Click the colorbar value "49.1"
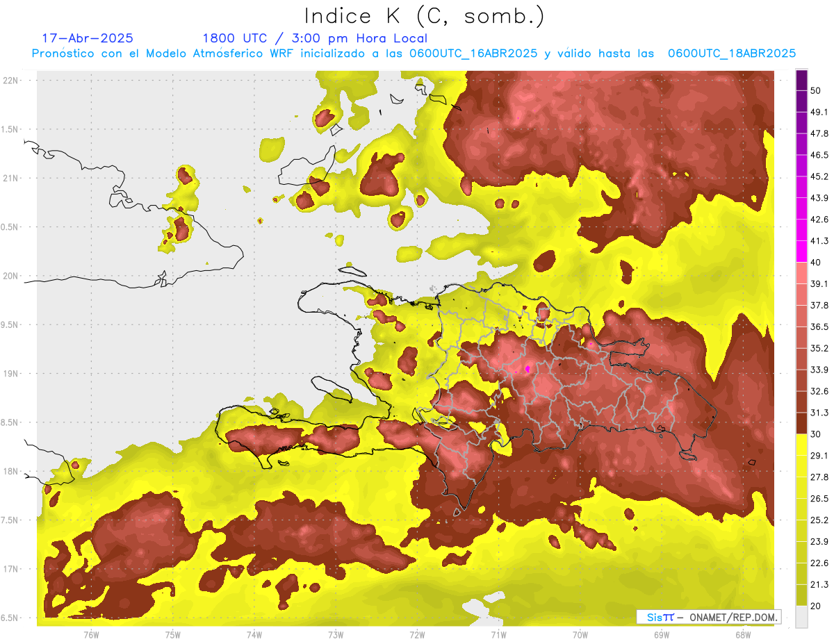Screen dimensions: 834x644 click(x=819, y=112)
